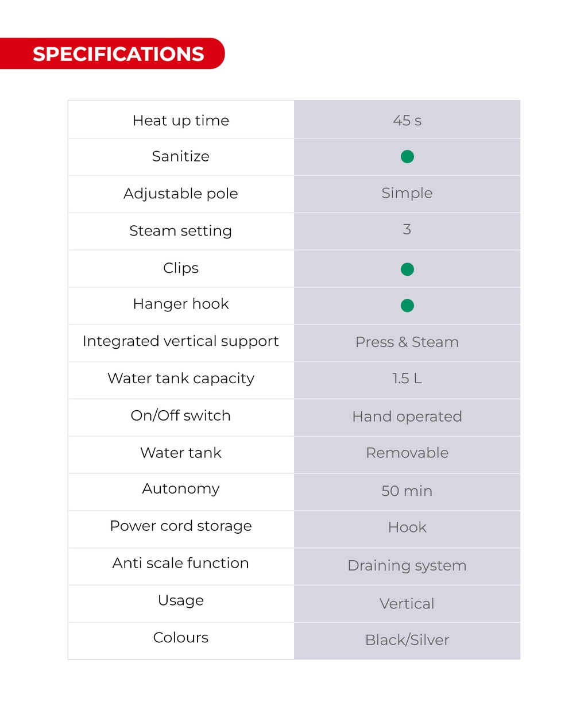
Task: Click the Hand operated switch value
Action: [407, 417]
